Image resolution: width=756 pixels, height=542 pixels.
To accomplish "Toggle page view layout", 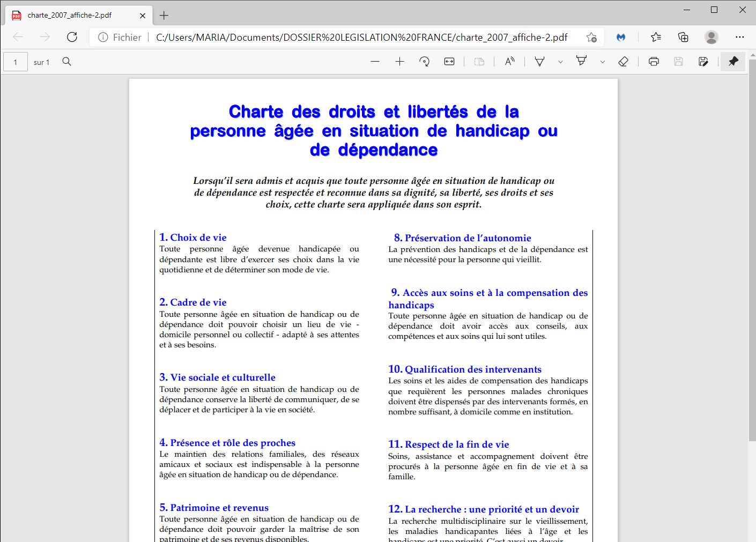I will [x=479, y=62].
